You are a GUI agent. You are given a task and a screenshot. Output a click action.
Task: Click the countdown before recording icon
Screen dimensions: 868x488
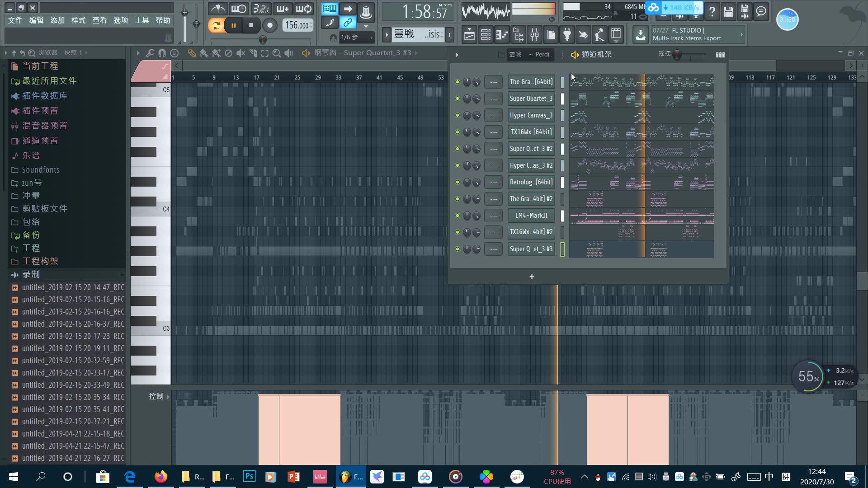click(261, 9)
